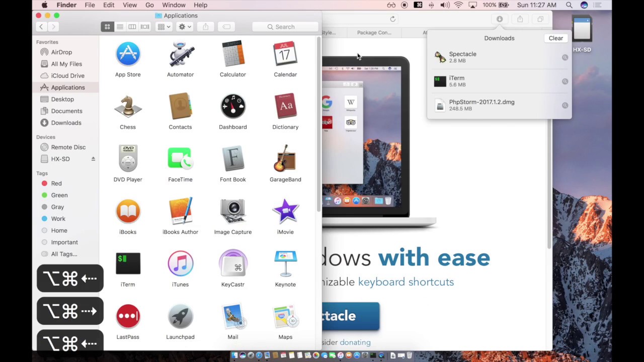
Task: Select the Calculator app icon
Action: coord(232,54)
